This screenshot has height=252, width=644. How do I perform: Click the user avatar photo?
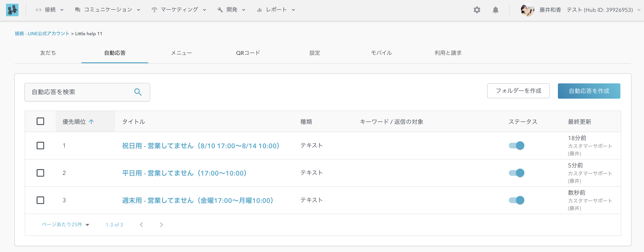[527, 10]
